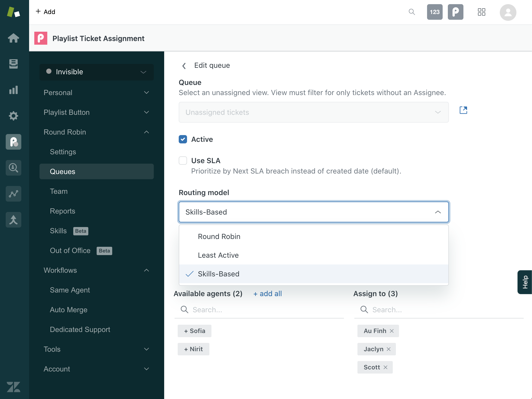Enable the Use SLA checkbox

[183, 161]
